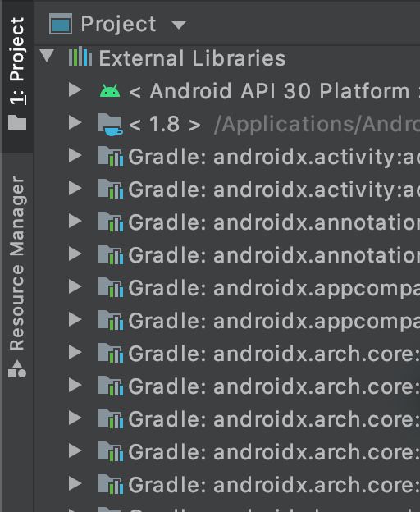Click library icon of first androidx.arch.core row
Viewport: 420px width, 512px height.
click(x=111, y=354)
